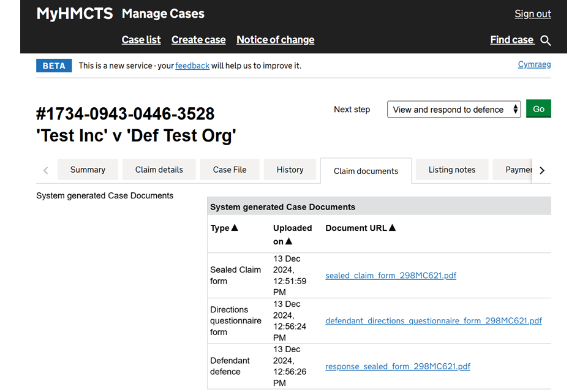The height and width of the screenshot is (392, 588).
Task: Sort by Document URL column arrow
Action: pyautogui.click(x=393, y=228)
